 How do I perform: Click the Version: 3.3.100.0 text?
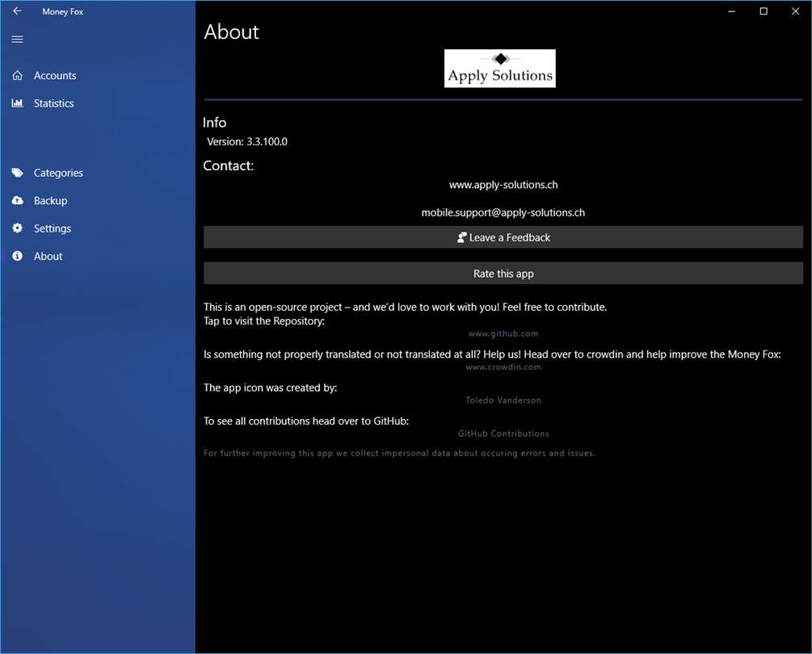(247, 142)
